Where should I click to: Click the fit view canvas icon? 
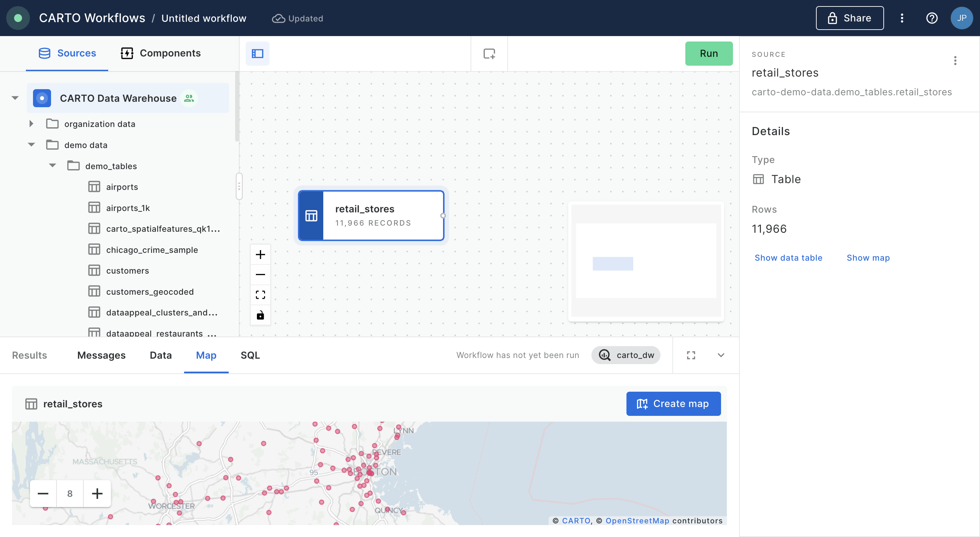[x=260, y=295]
